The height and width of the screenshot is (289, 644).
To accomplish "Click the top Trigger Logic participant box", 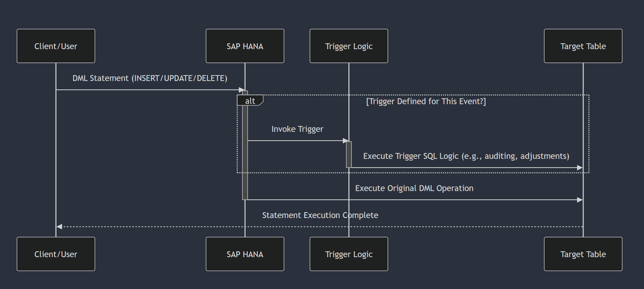I will pyautogui.click(x=349, y=46).
